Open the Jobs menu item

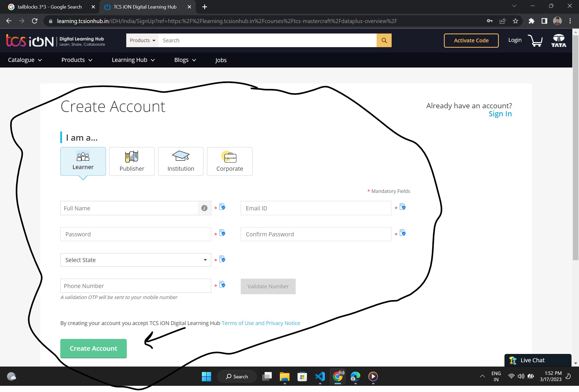pos(221,60)
